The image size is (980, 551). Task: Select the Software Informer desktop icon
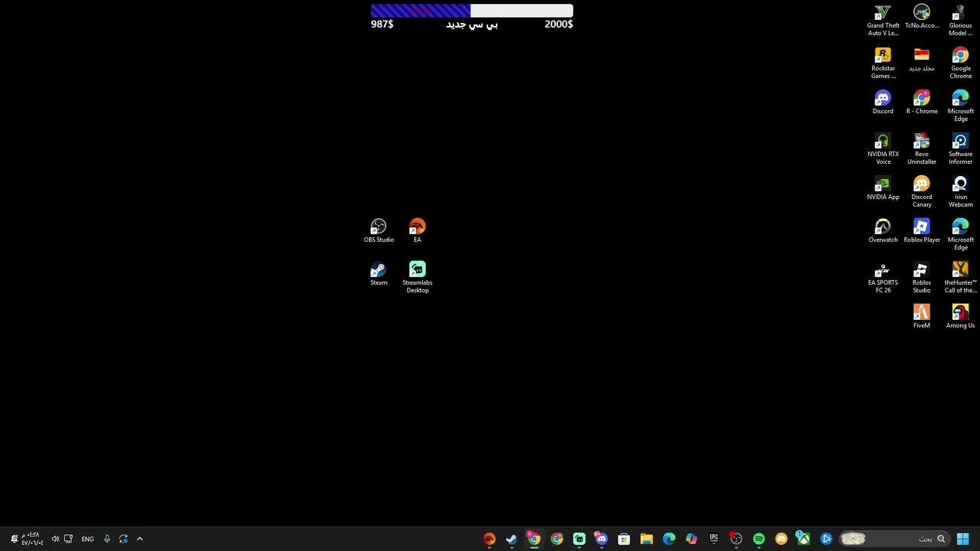[960, 149]
